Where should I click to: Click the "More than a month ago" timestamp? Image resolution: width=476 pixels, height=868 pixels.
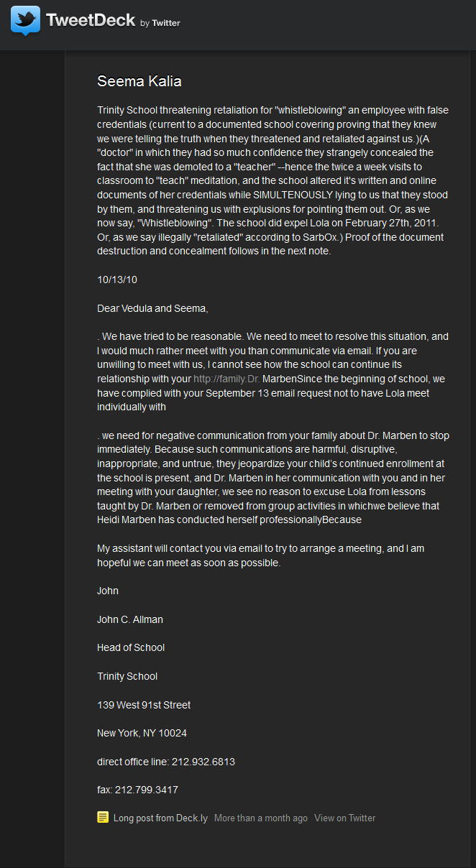[261, 818]
